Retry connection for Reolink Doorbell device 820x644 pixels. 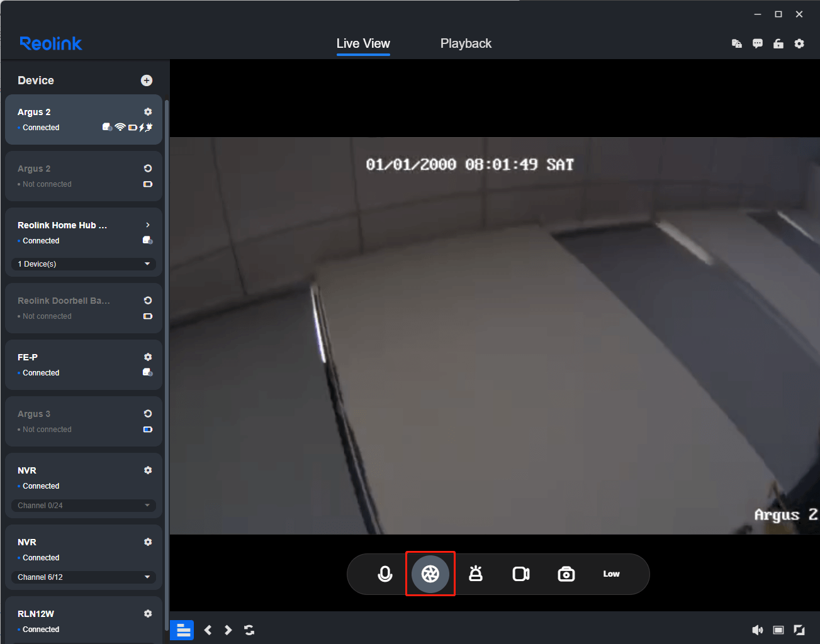pos(148,301)
